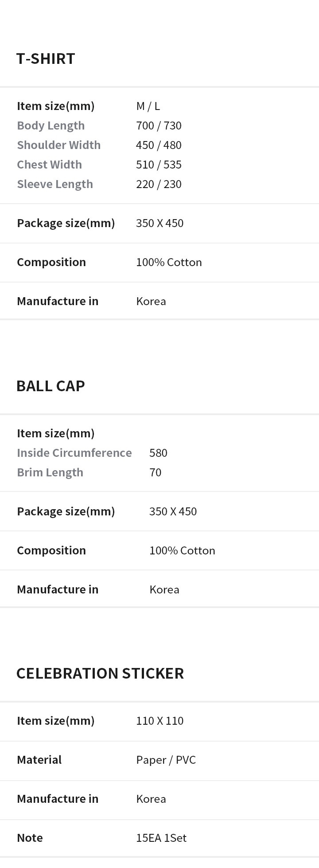
Task: Select the Inside Circumference label
Action: click(74, 453)
